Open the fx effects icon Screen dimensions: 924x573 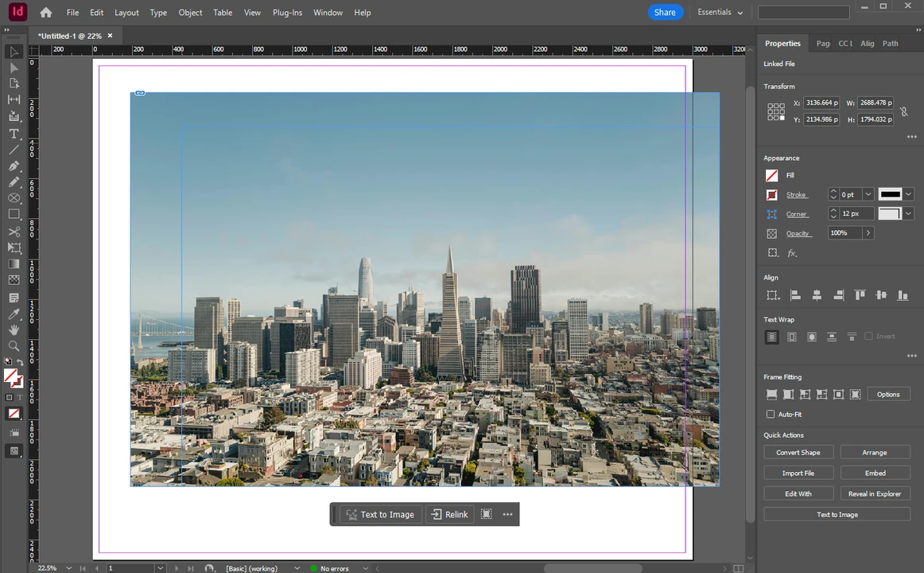point(793,253)
